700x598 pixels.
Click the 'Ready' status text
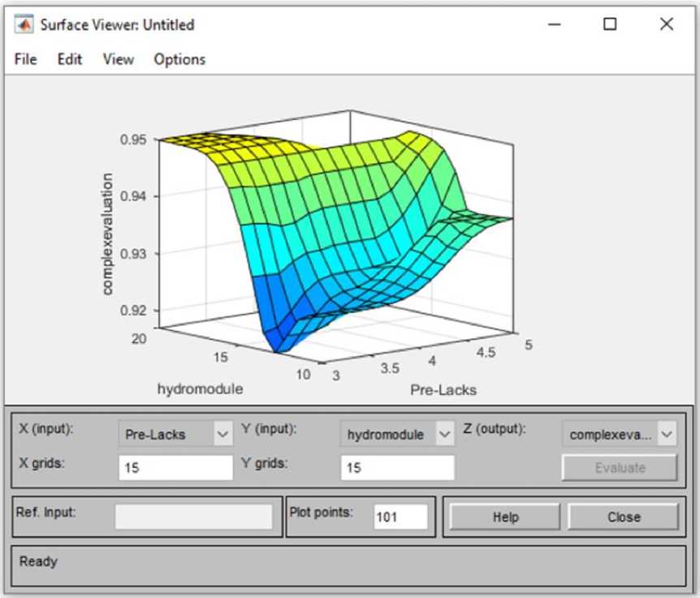pos(38,561)
